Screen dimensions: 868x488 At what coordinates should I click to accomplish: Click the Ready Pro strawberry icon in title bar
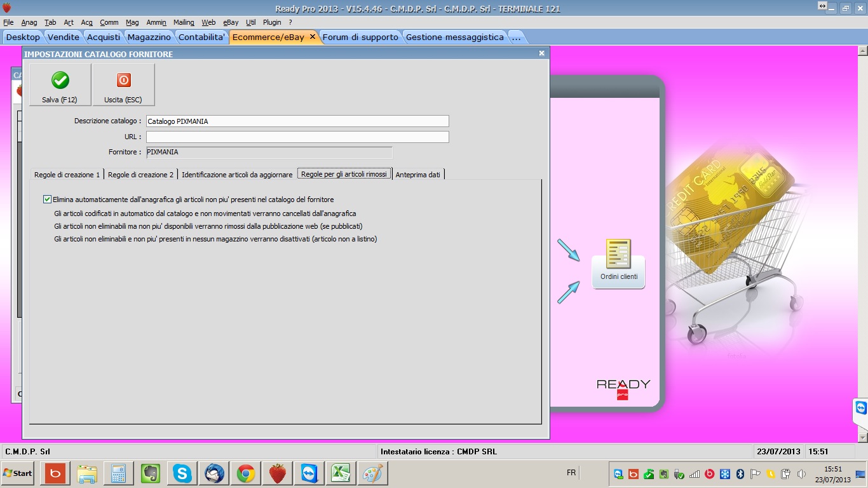tap(6, 8)
